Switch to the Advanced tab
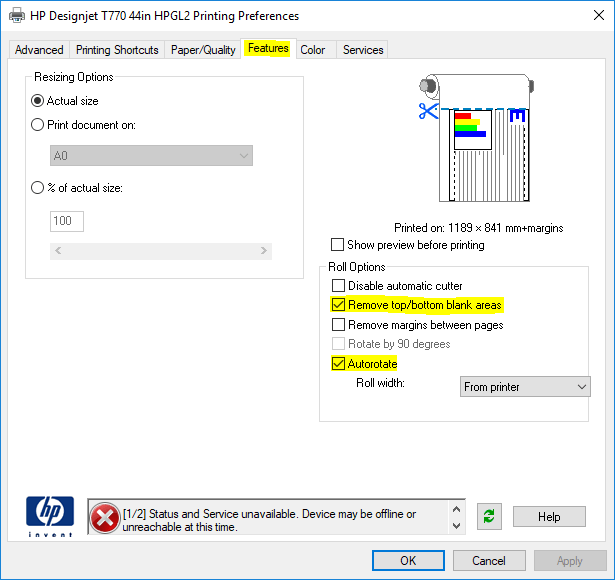The height and width of the screenshot is (580, 615). [x=39, y=50]
